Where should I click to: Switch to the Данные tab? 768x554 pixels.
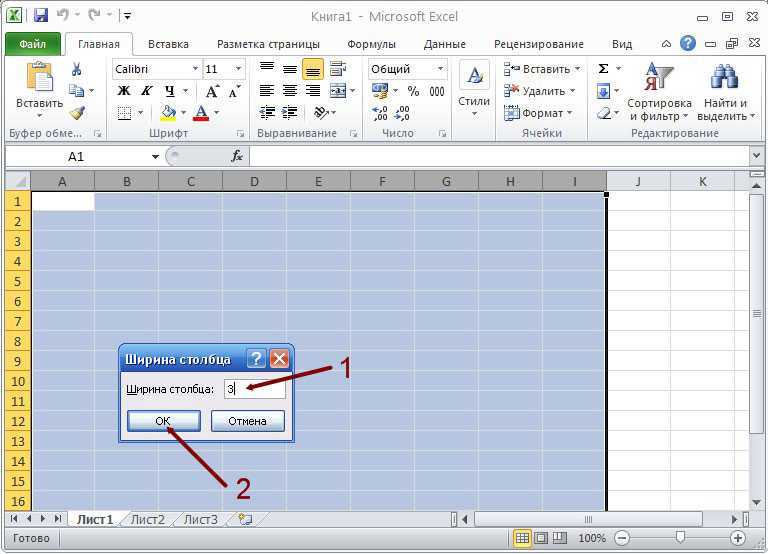pos(444,44)
